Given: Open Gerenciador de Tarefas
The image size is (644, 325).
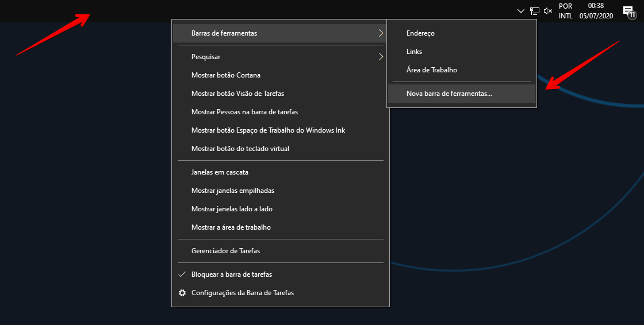Looking at the screenshot, I should coord(225,251).
